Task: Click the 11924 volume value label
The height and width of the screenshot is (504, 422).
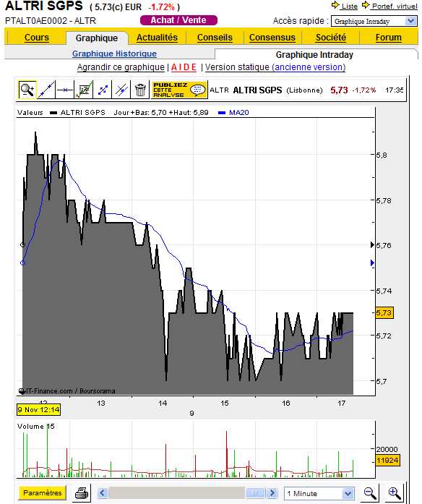Action: 387,461
